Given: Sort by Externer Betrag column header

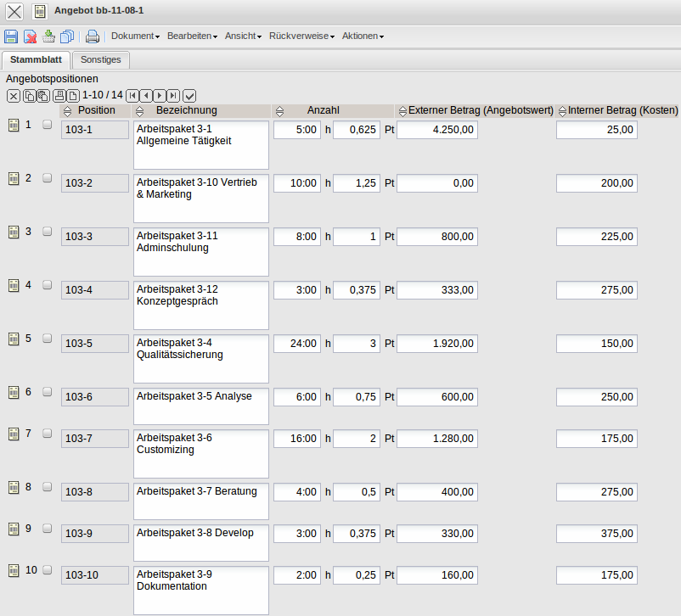Looking at the screenshot, I should pyautogui.click(x=481, y=110).
